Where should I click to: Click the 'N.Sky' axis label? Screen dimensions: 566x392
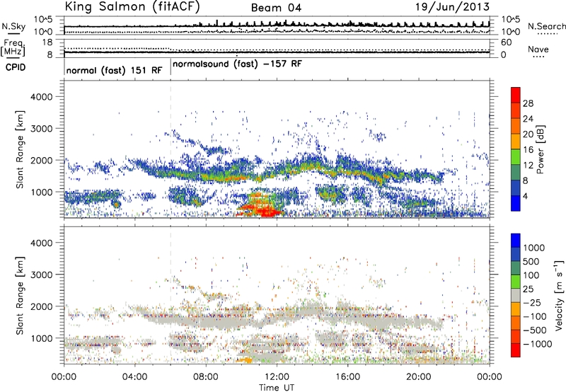click(13, 26)
